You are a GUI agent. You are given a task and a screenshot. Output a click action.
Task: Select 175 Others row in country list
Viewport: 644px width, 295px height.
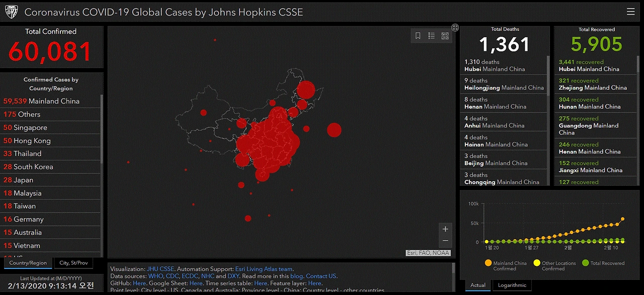coord(50,114)
